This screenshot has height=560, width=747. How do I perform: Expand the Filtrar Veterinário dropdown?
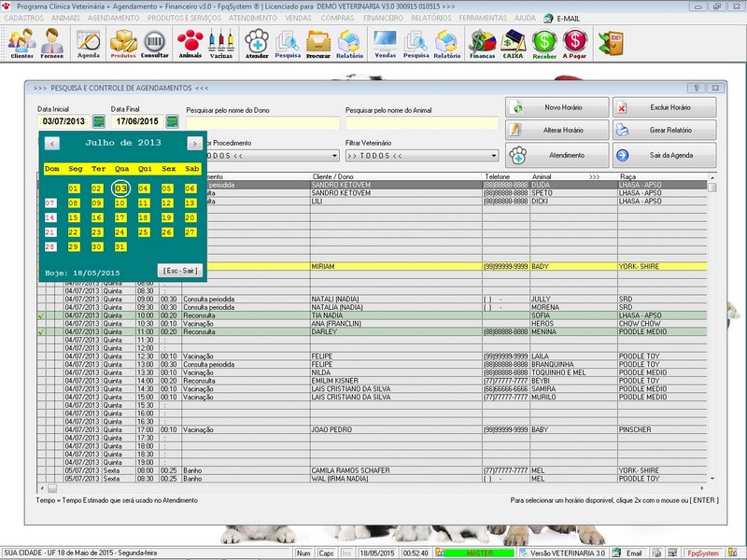pos(491,156)
